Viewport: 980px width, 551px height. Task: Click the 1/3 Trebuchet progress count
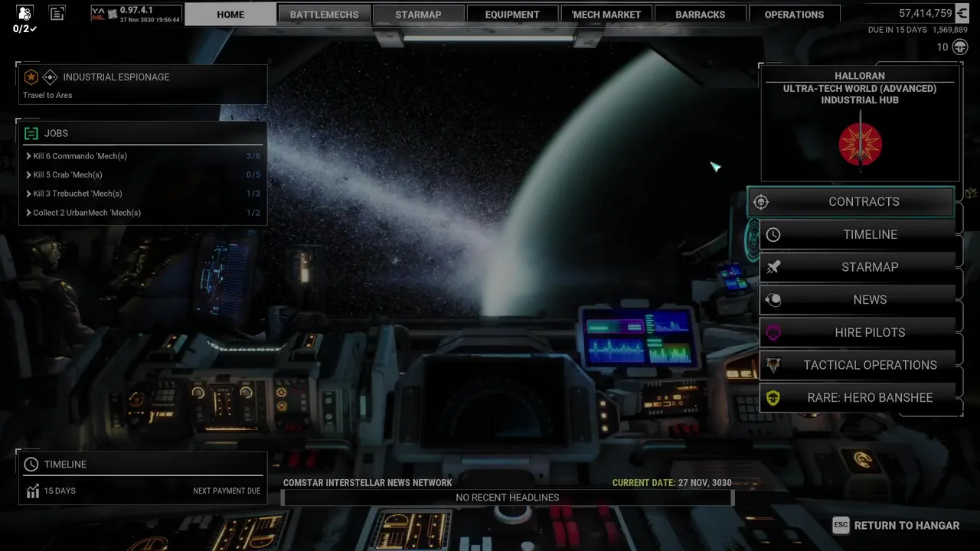pyautogui.click(x=253, y=194)
